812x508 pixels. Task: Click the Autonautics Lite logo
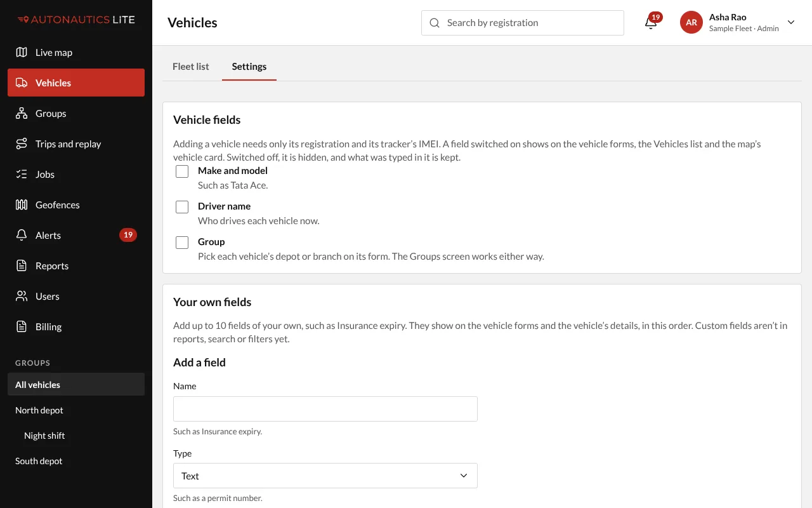(x=76, y=20)
